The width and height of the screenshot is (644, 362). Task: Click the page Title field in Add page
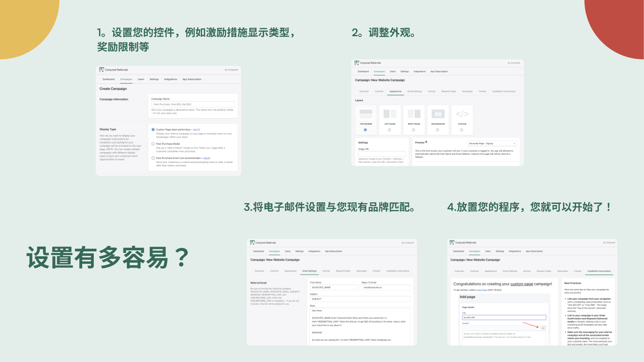pyautogui.click(x=504, y=317)
